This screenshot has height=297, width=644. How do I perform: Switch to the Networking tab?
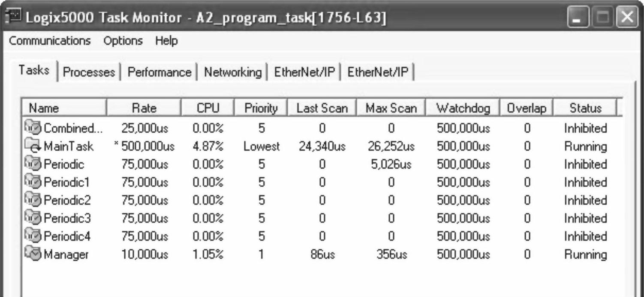232,72
